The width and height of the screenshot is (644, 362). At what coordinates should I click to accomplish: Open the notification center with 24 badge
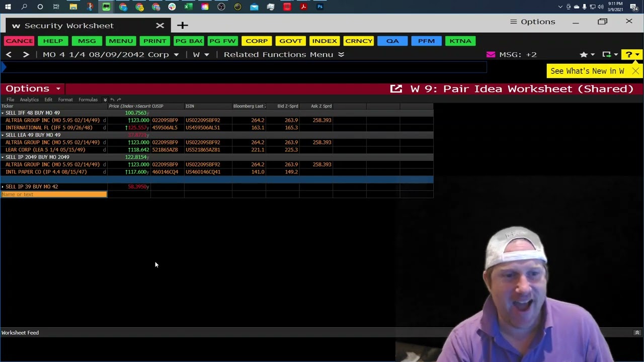634,7
